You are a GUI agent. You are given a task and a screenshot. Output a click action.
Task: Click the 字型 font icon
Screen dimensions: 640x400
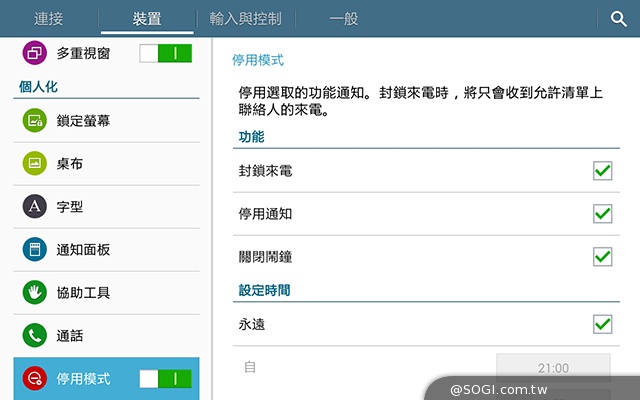coord(34,206)
